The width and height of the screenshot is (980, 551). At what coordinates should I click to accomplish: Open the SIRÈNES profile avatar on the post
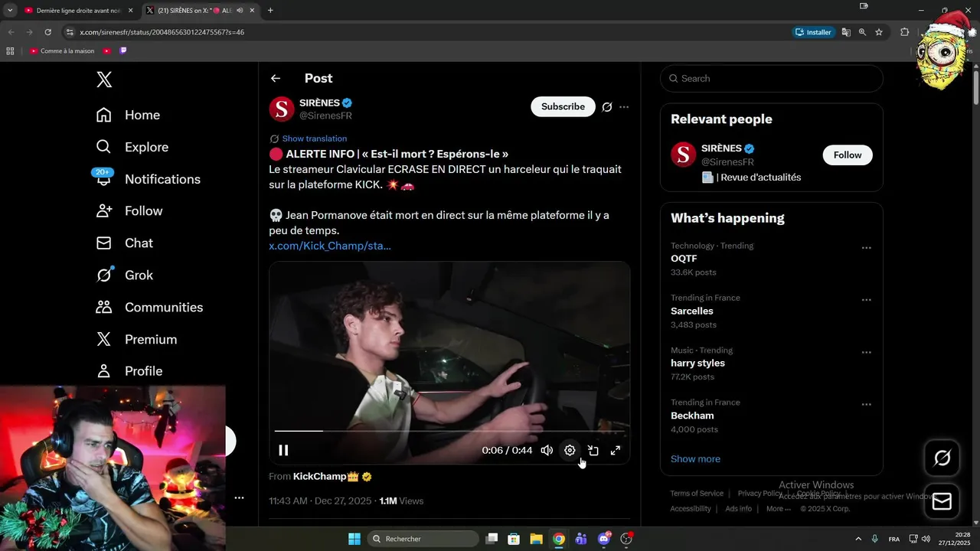pyautogui.click(x=282, y=109)
